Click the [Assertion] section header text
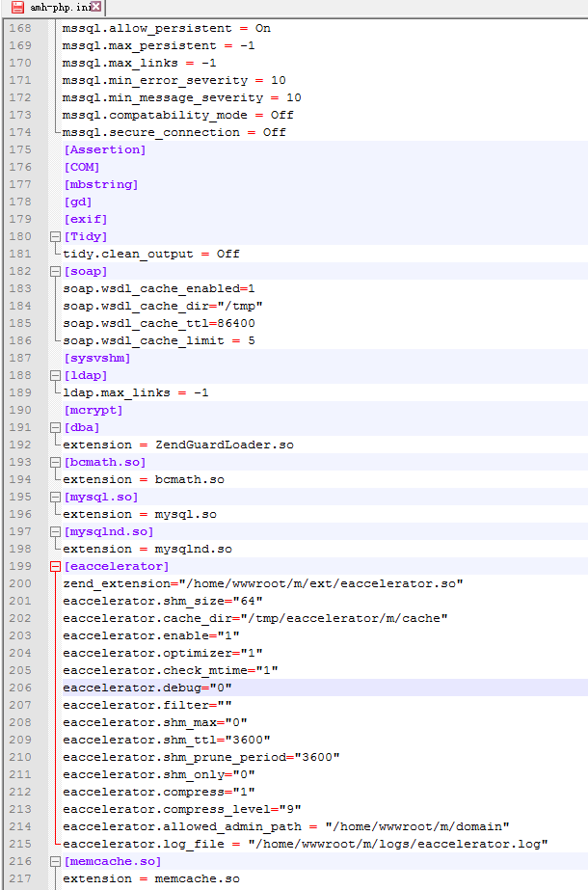This screenshot has width=588, height=890. pos(104,149)
